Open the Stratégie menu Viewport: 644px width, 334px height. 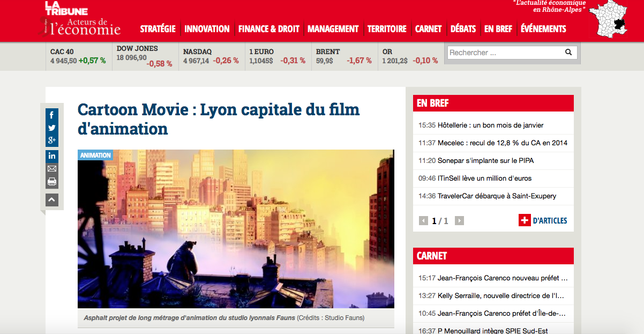[x=158, y=29]
